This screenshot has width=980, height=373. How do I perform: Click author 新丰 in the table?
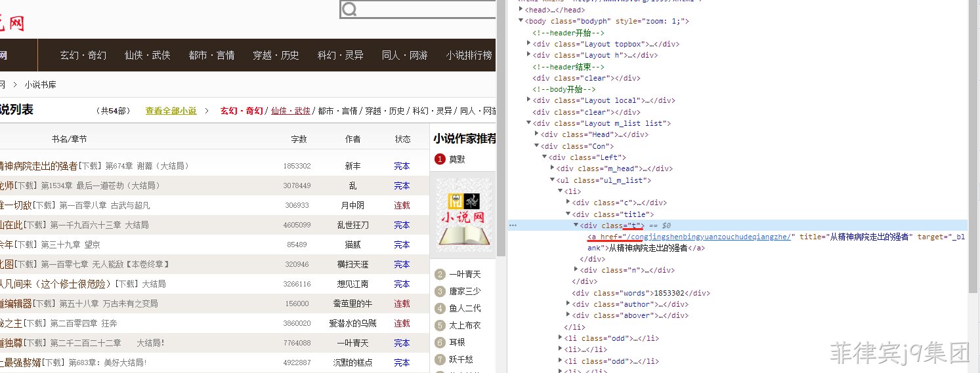click(x=352, y=166)
